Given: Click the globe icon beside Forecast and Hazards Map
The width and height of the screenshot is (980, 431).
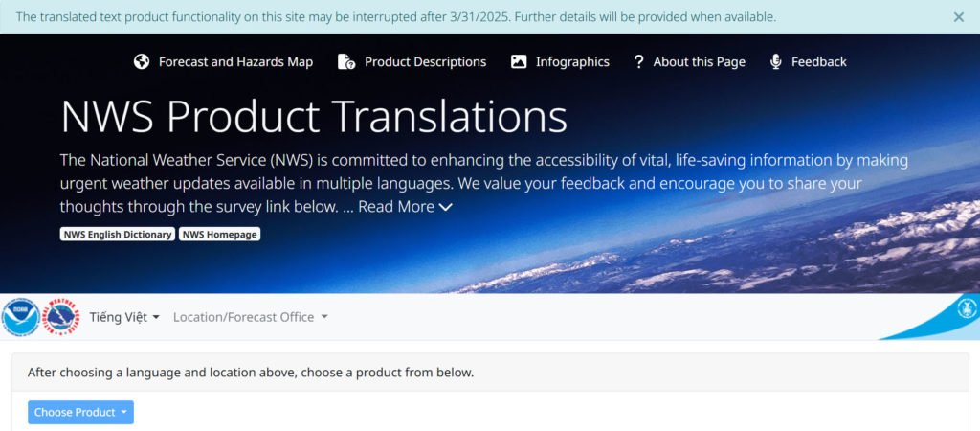Looking at the screenshot, I should click(x=142, y=61).
